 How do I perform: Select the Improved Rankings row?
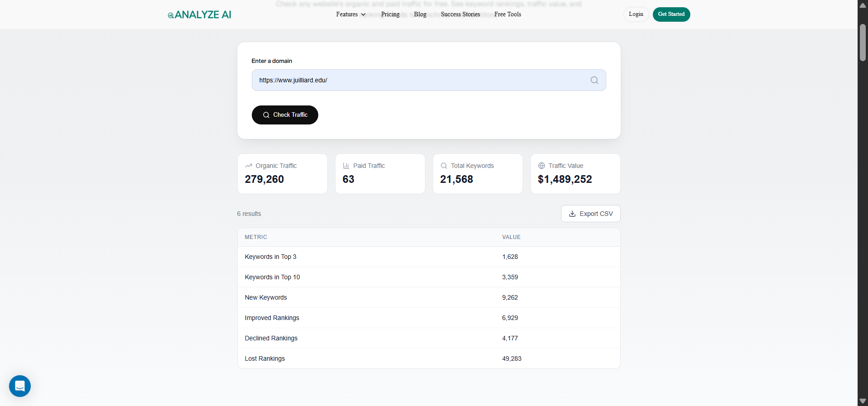429,318
